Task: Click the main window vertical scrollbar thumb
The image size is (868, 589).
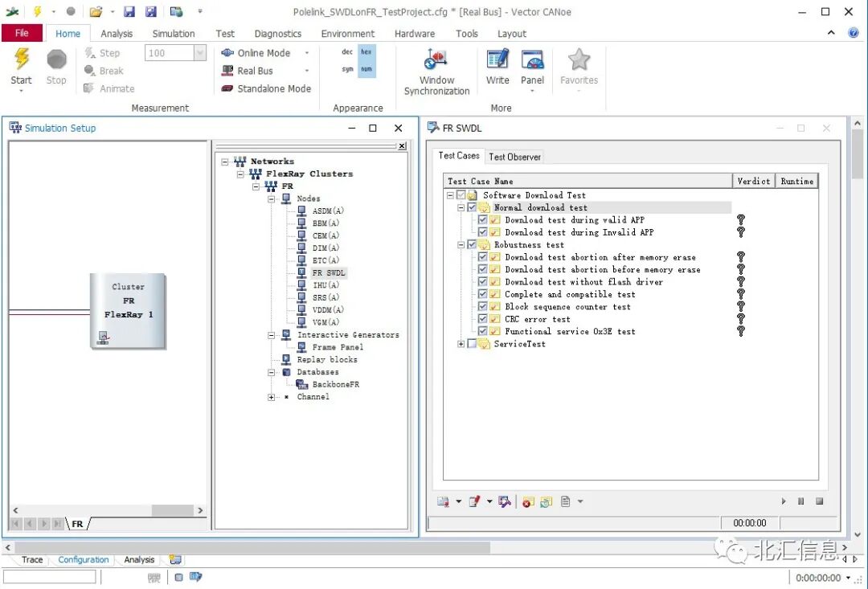Action: (x=858, y=154)
